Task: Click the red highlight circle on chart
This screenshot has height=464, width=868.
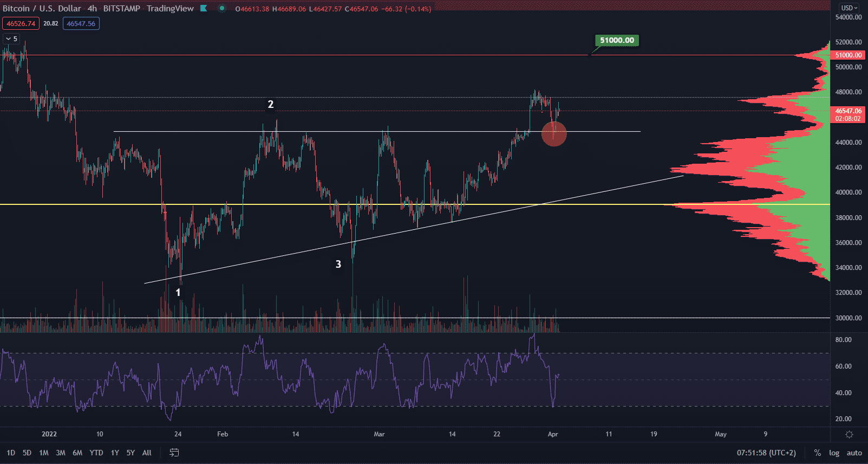Action: 554,133
